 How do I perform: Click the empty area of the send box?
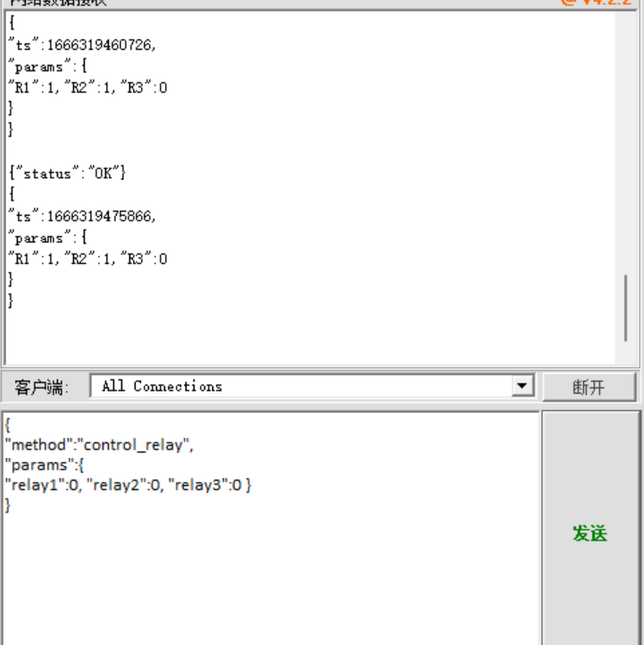coord(268,580)
